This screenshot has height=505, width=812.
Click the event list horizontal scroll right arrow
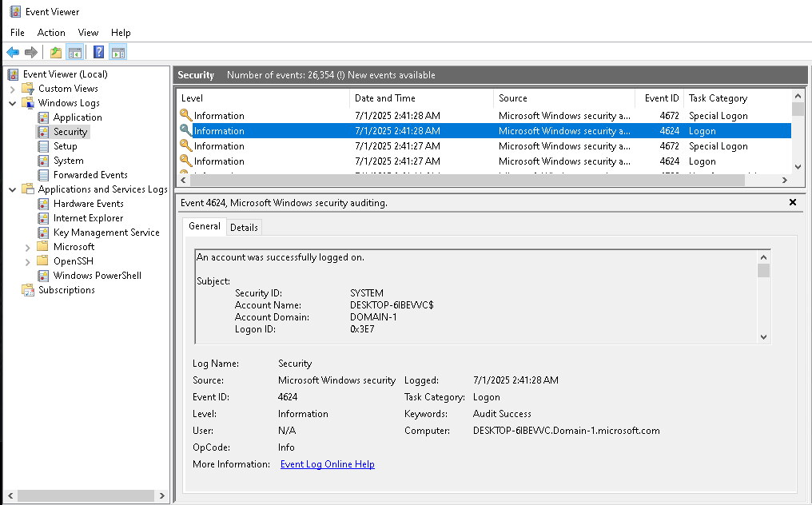785,181
